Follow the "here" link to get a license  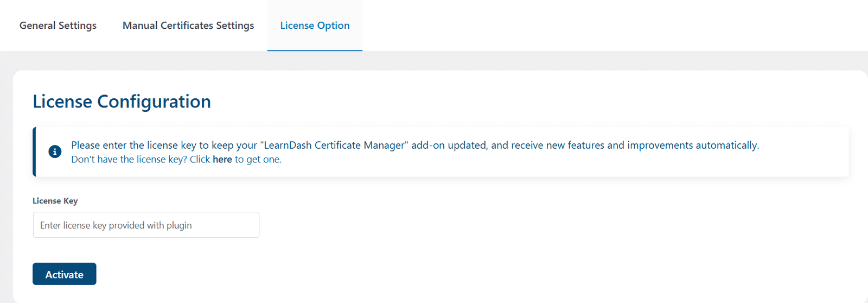[222, 159]
